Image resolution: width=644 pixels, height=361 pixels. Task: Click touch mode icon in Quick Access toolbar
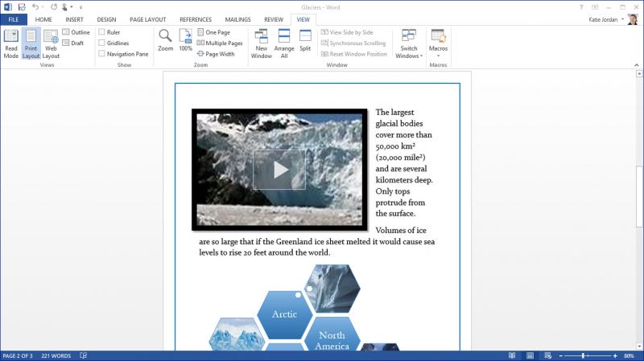tap(64, 7)
